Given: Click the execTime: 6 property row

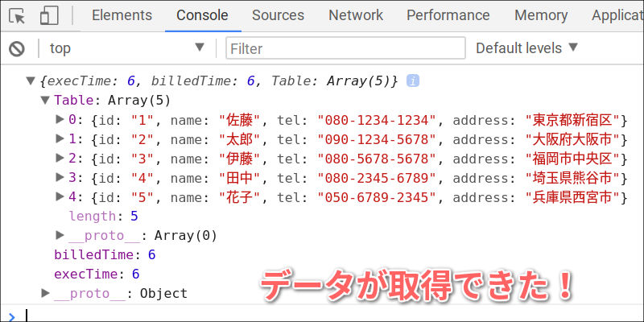Looking at the screenshot, I should (x=97, y=275).
